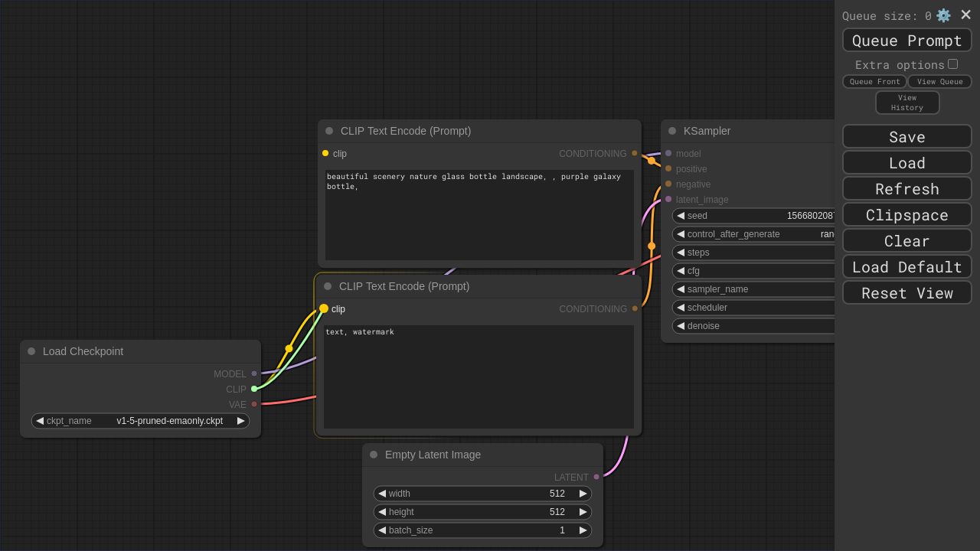Click the MODEL output port on Load Checkpoint
This screenshot has height=551, width=980.
pyautogui.click(x=254, y=373)
